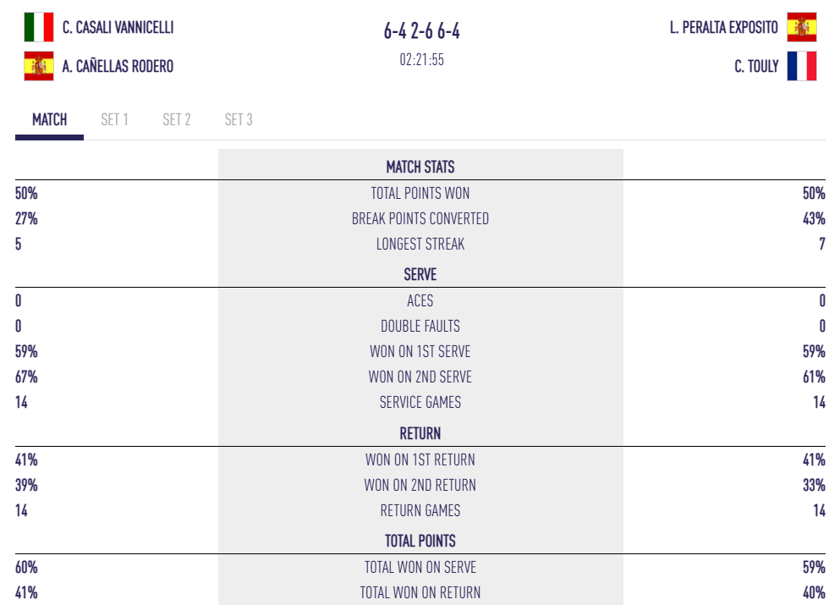Screen dimensions: 840x616
Task: Open player C. Touly's name
Action: point(756,66)
